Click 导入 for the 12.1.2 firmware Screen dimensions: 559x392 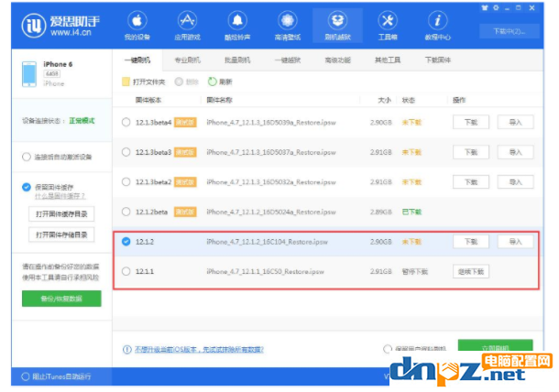click(x=516, y=242)
